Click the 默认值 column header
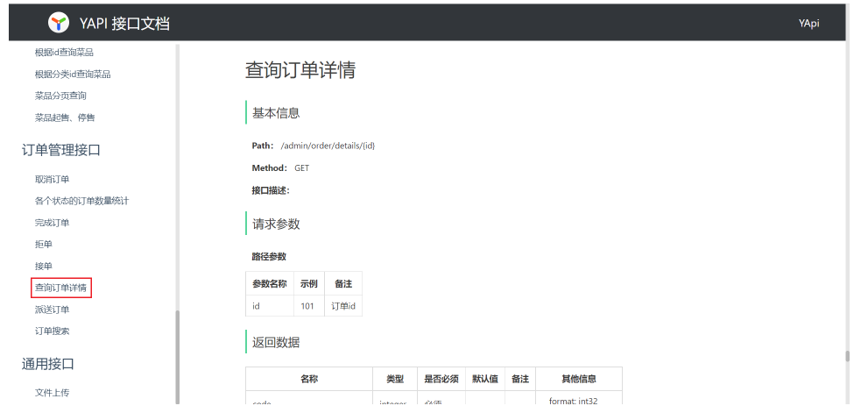868x413 pixels. coord(485,379)
